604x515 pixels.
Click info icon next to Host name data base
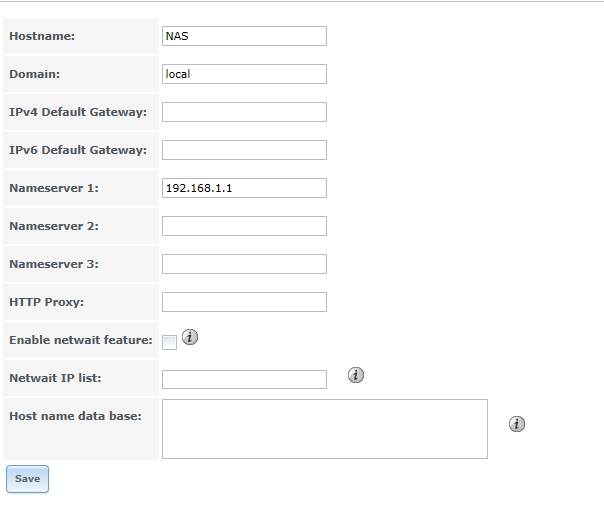(517, 424)
